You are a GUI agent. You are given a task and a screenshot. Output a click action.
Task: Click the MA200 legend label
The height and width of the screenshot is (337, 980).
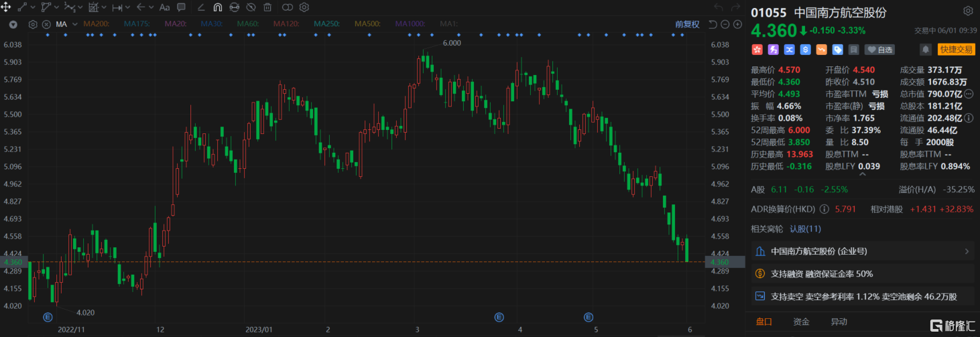(97, 24)
